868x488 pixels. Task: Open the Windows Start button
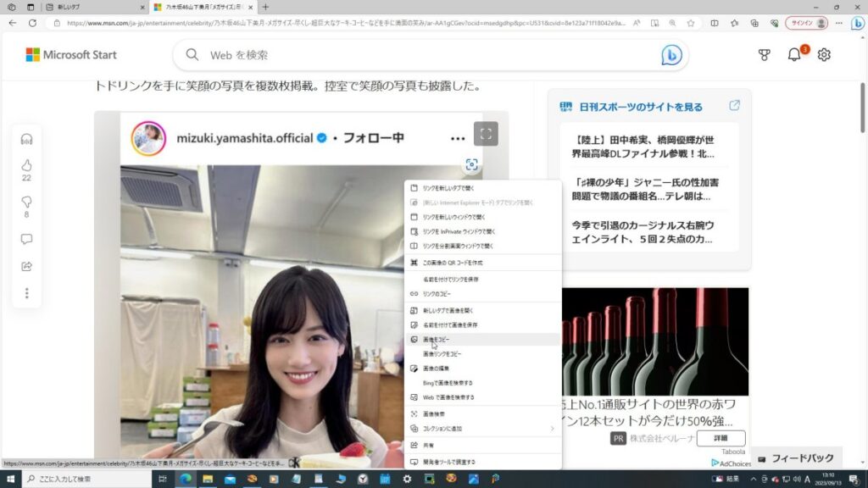pyautogui.click(x=10, y=479)
